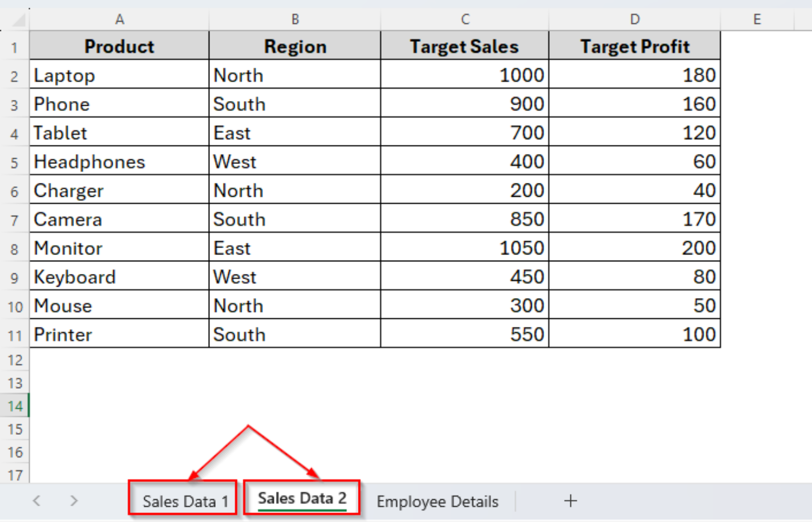Click the cell showing 1050 for Monitor
This screenshot has width=812, height=522.
tap(465, 248)
